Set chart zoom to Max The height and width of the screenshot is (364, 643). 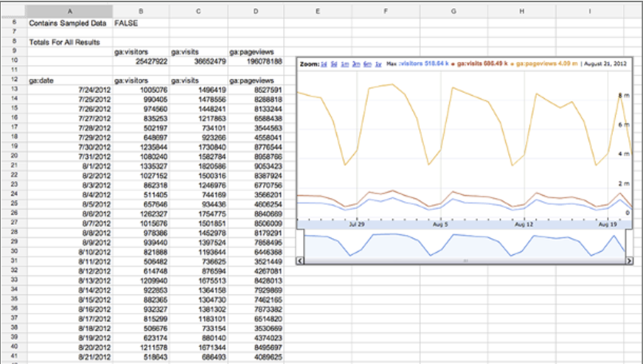392,64
